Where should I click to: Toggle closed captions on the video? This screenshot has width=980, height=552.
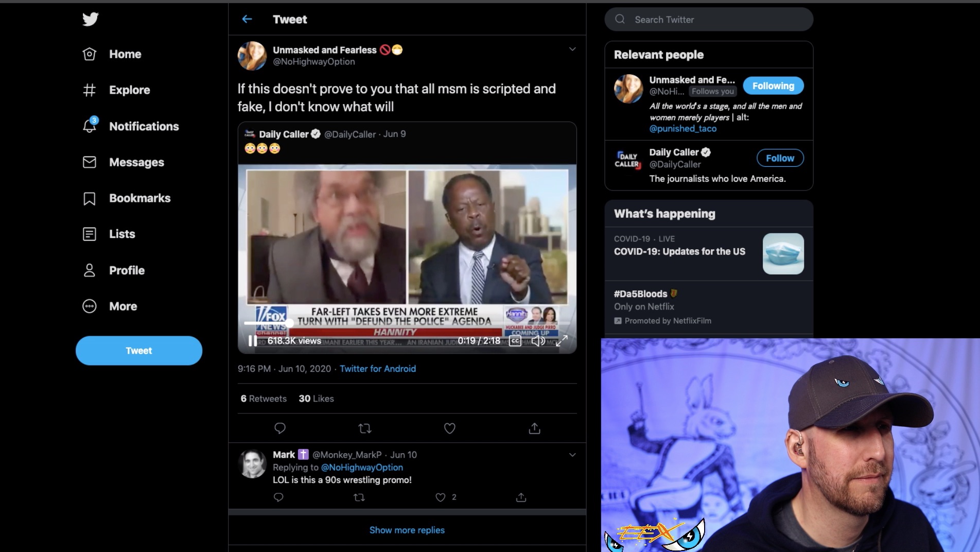pyautogui.click(x=515, y=340)
